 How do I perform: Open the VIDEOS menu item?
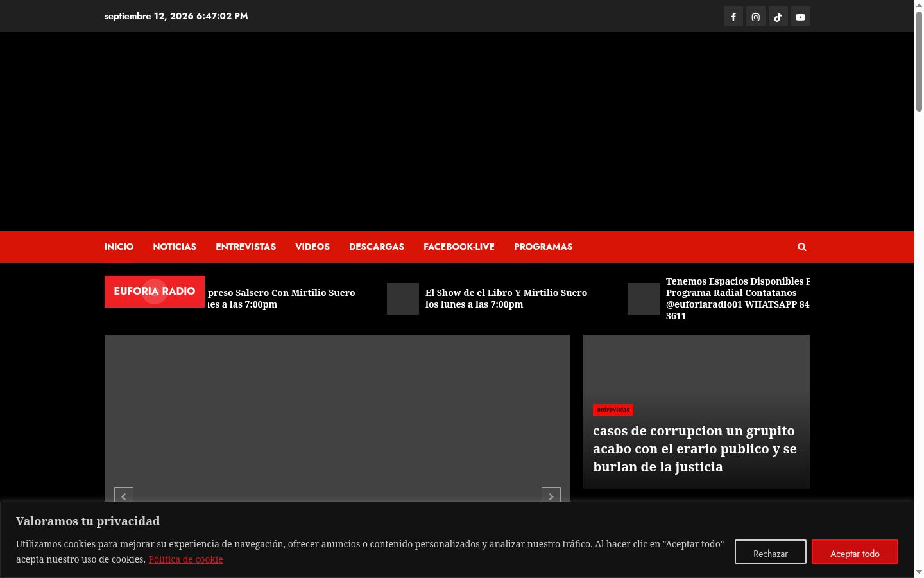312,247
